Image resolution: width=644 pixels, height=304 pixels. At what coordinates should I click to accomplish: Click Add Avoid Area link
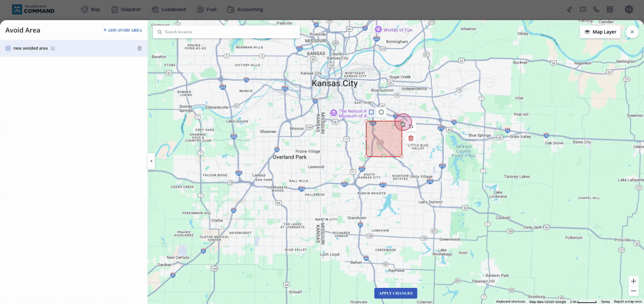[x=123, y=30]
